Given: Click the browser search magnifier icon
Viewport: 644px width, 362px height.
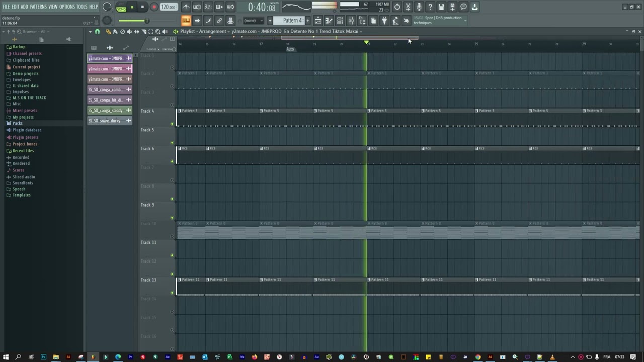Looking at the screenshot, I should coord(19,31).
